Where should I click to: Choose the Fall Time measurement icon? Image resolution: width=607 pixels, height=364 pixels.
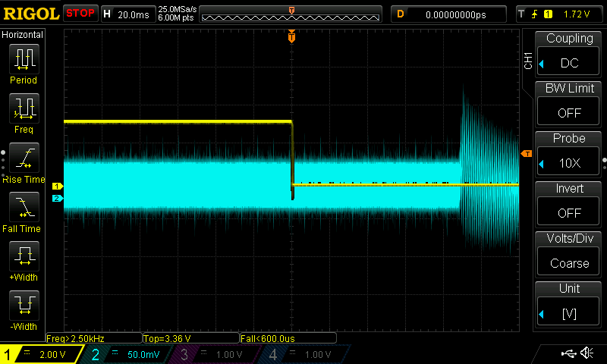(x=24, y=208)
